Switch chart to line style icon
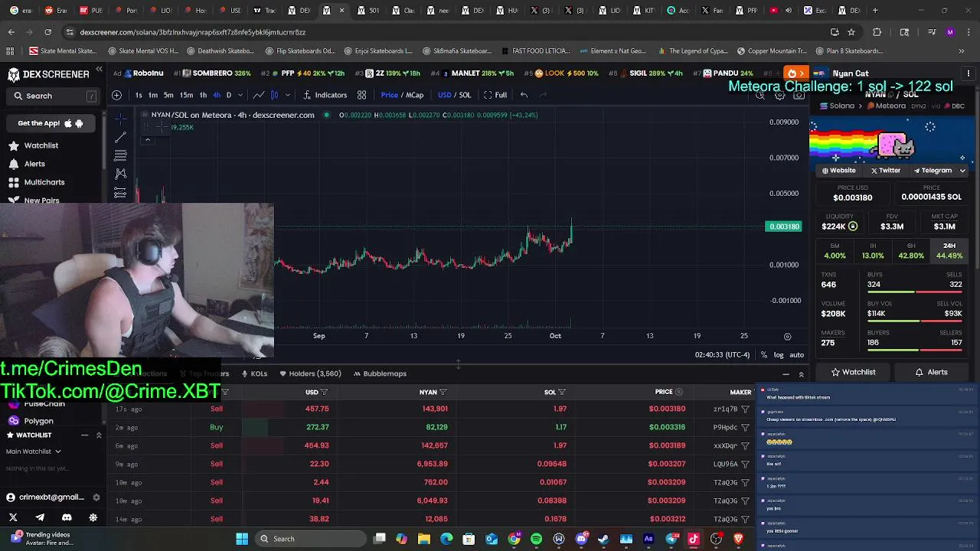This screenshot has width=980, height=551. [259, 95]
